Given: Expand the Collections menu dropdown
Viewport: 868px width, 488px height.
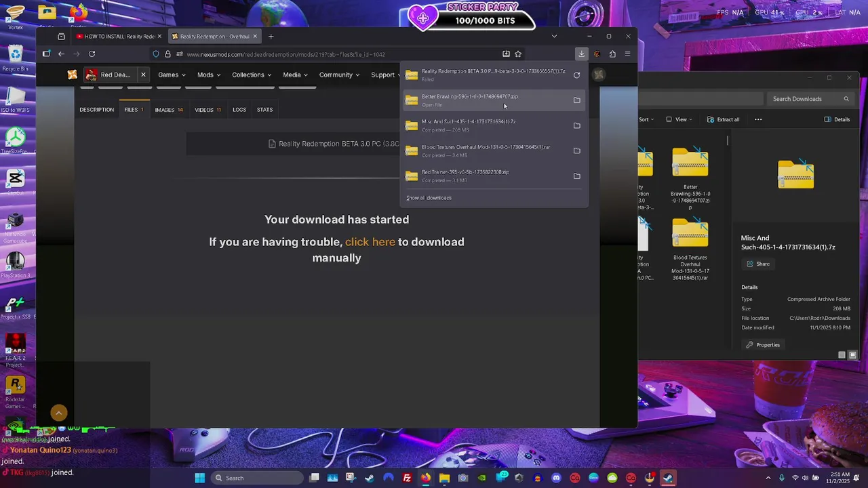Looking at the screenshot, I should point(252,75).
